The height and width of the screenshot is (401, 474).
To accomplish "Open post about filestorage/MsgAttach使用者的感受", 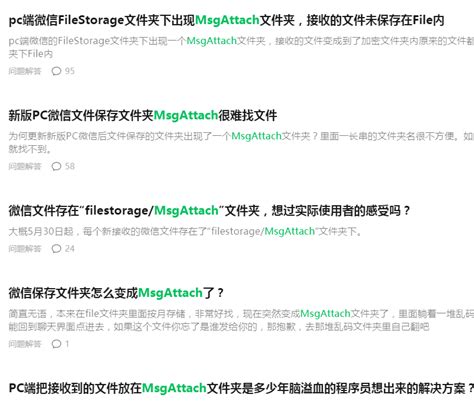I will tap(209, 211).
